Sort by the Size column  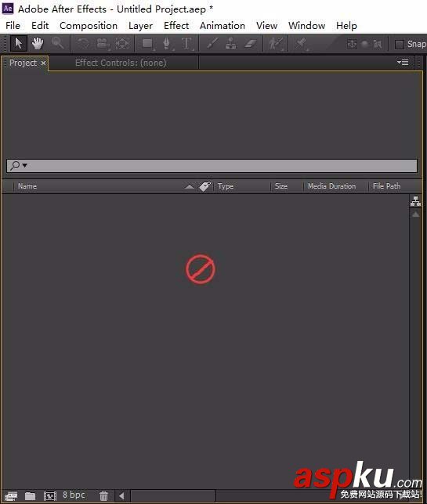pos(281,186)
